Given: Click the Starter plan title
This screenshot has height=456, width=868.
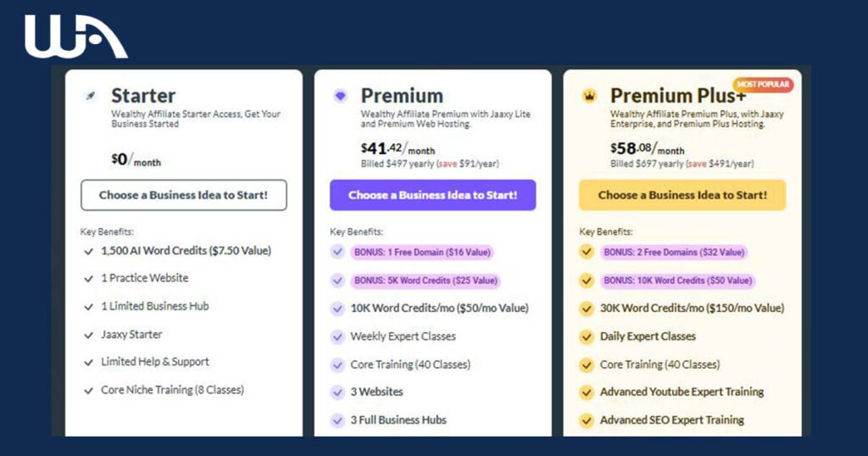Looking at the screenshot, I should 143,96.
